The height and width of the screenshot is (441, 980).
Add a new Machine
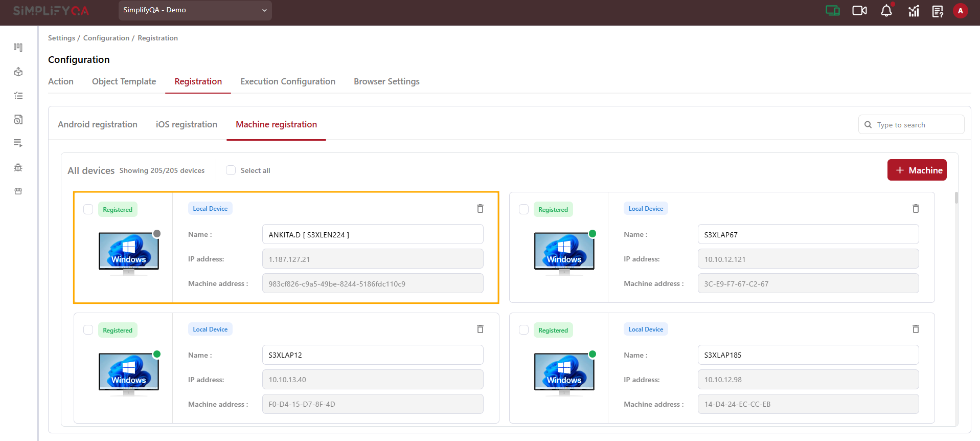coord(917,170)
